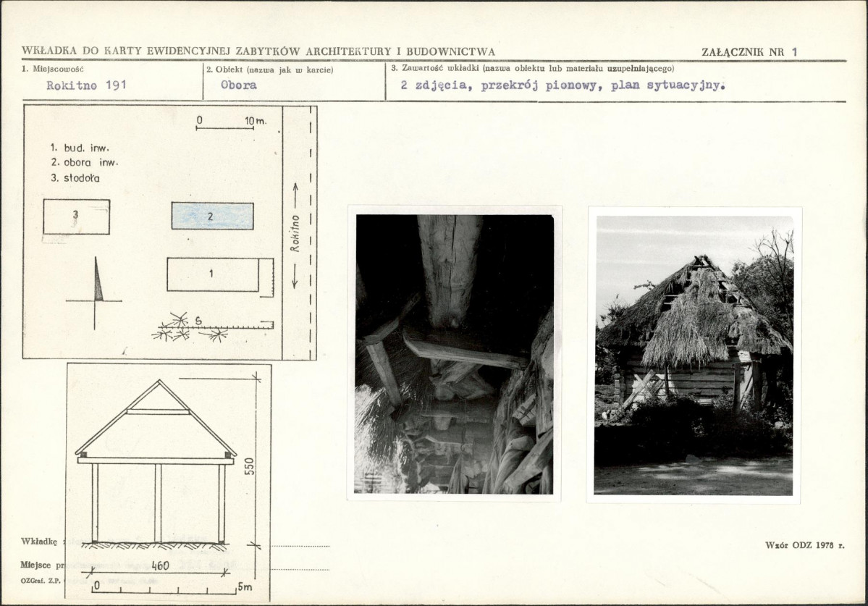This screenshot has width=868, height=606.
Task: Click the contents field listing 2 zdjęcia
Action: [562, 85]
